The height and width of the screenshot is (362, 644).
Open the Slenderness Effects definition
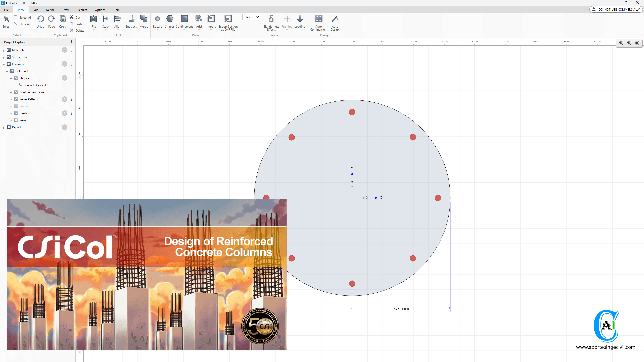[x=271, y=19]
